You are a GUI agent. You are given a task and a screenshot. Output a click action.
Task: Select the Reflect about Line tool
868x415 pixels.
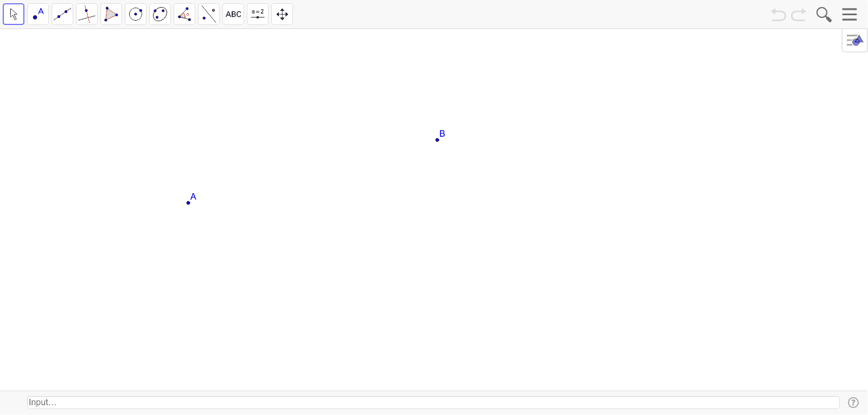209,14
